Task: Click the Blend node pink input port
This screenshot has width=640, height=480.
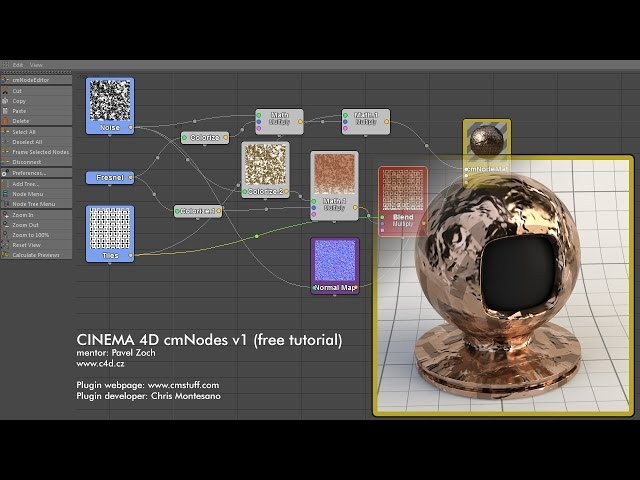Action: [x=382, y=230]
